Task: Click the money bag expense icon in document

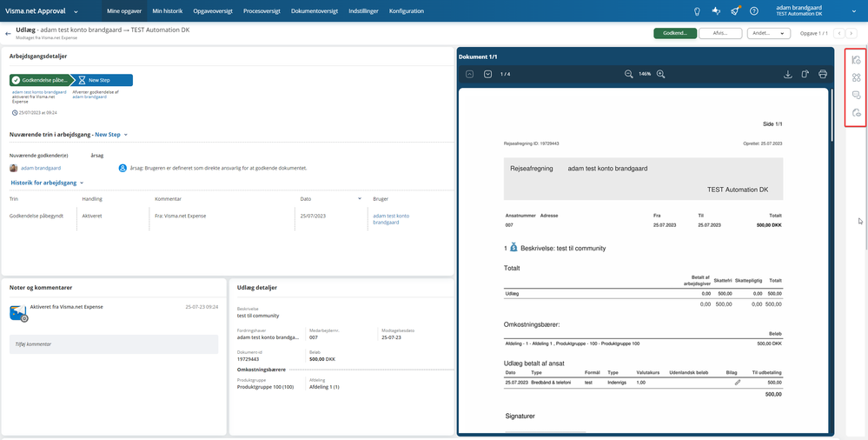Action: pos(514,248)
